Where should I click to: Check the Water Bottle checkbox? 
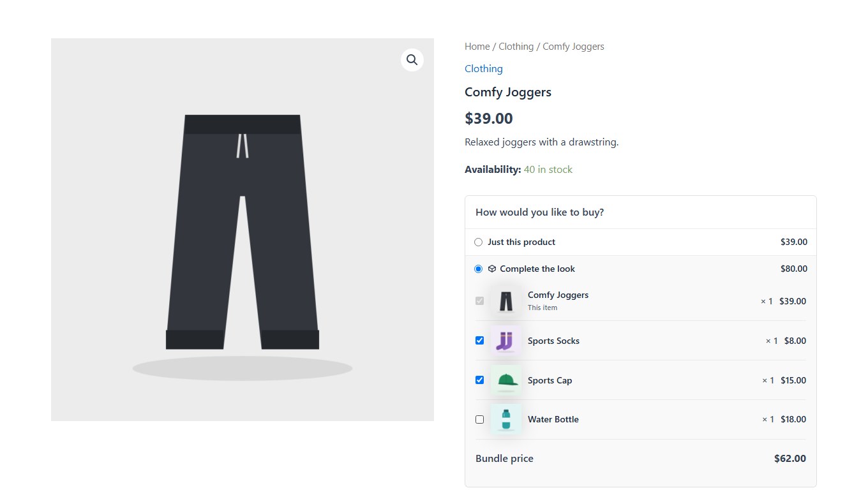pyautogui.click(x=480, y=420)
